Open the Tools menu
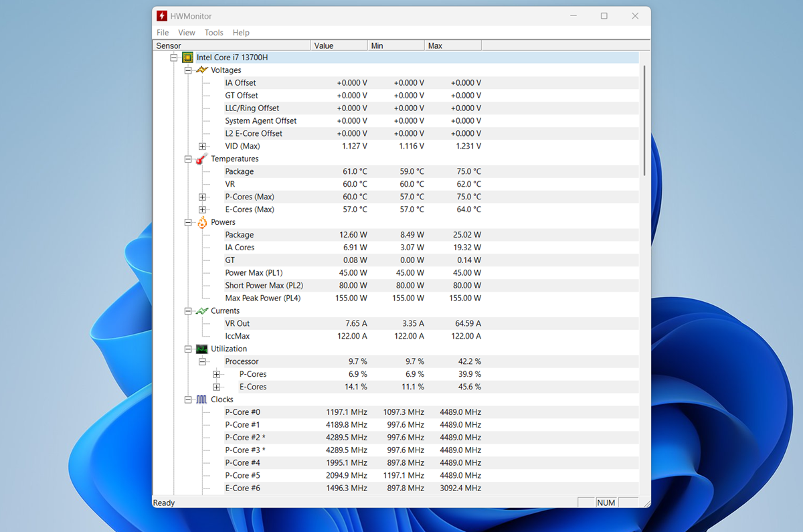 [214, 33]
